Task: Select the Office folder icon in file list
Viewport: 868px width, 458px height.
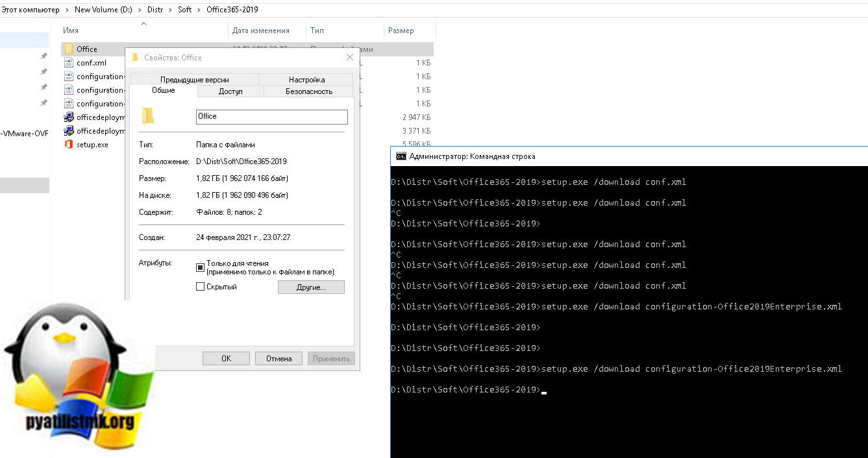Action: 69,49
